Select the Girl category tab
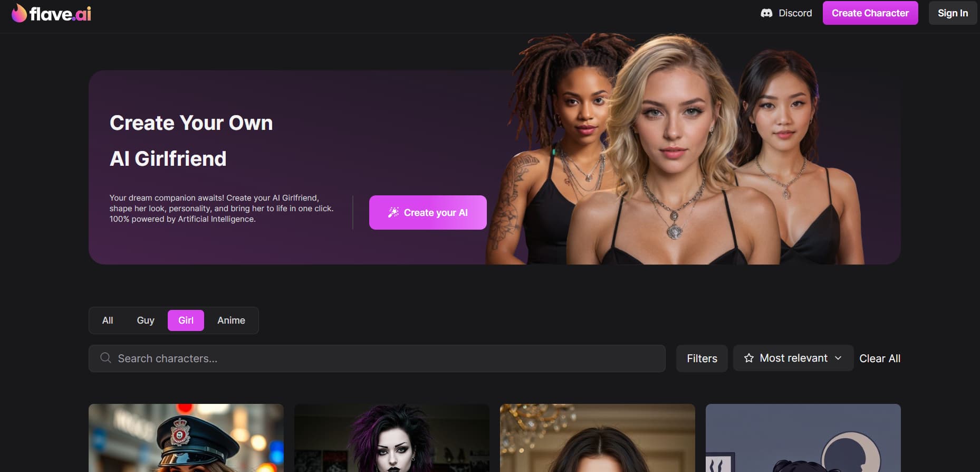The width and height of the screenshot is (980, 472). click(x=186, y=320)
